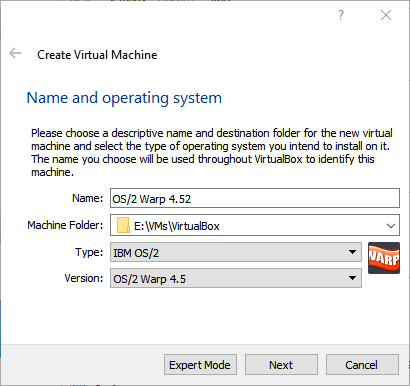This screenshot has width=410, height=386.
Task: Cancel virtual machine creation
Action: point(362,365)
